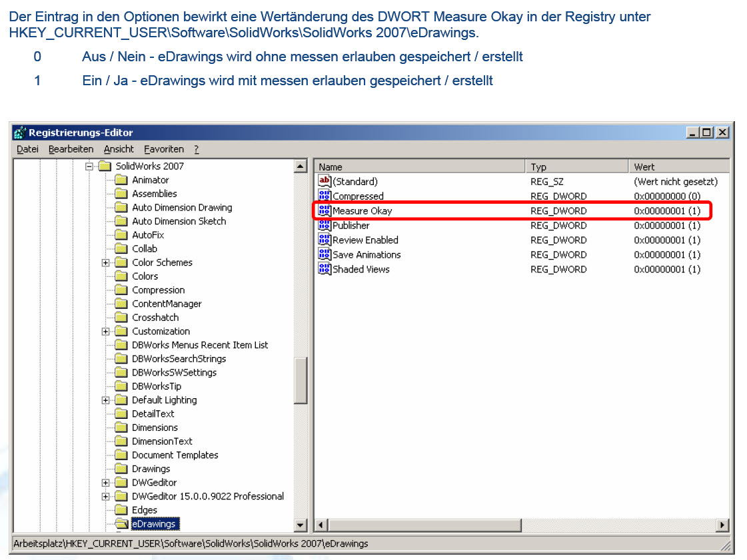
Task: Select the Publisher value name
Action: pyautogui.click(x=351, y=226)
